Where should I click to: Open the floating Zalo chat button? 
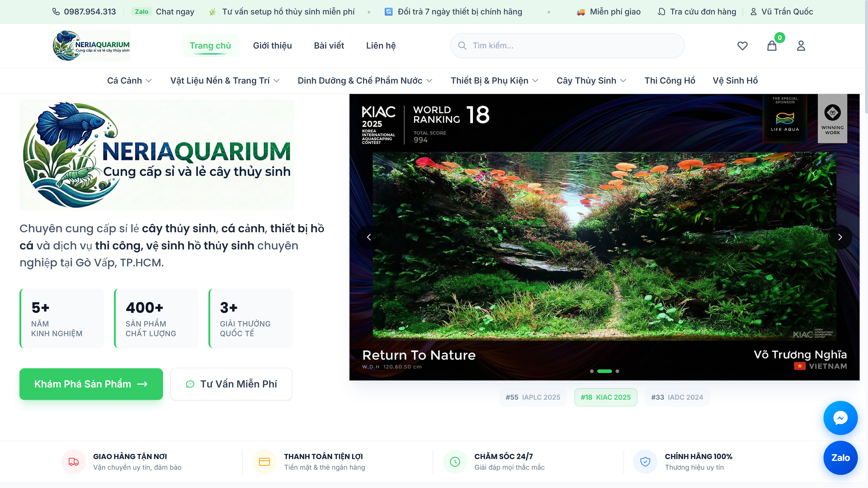[x=840, y=458]
